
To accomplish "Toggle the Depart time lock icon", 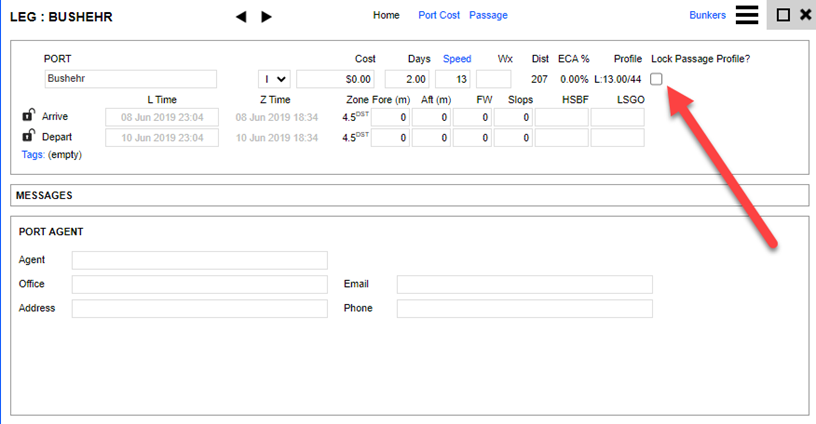I will tap(28, 136).
